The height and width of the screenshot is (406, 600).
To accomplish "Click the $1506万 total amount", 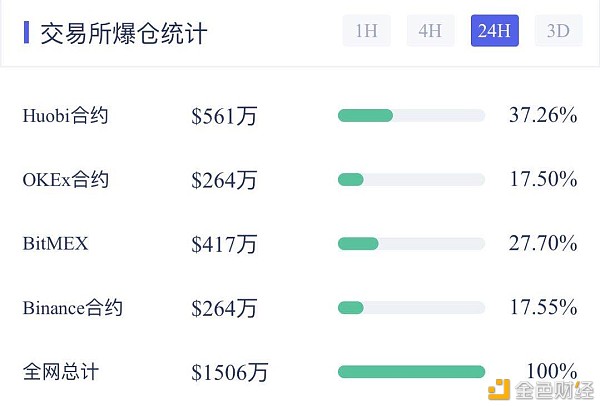I will click(230, 372).
